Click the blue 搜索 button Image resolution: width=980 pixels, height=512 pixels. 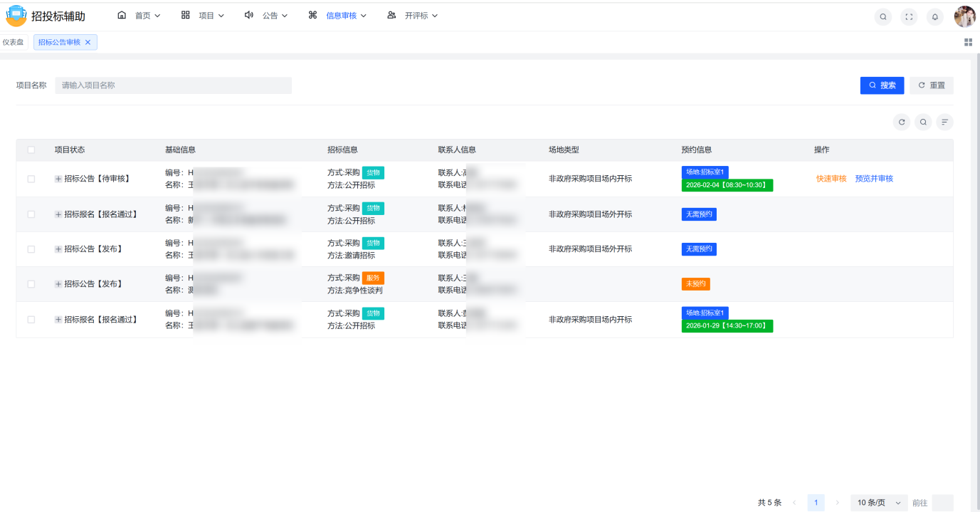click(882, 85)
